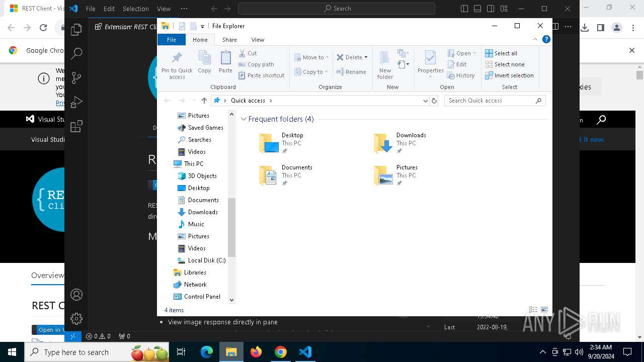This screenshot has width=644, height=362.
Task: Open Customize Quick Access Toolbar dropdown
Action: point(202,26)
